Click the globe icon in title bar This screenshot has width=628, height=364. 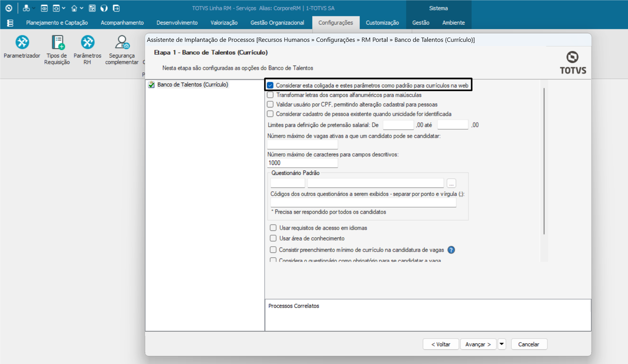[x=104, y=8]
